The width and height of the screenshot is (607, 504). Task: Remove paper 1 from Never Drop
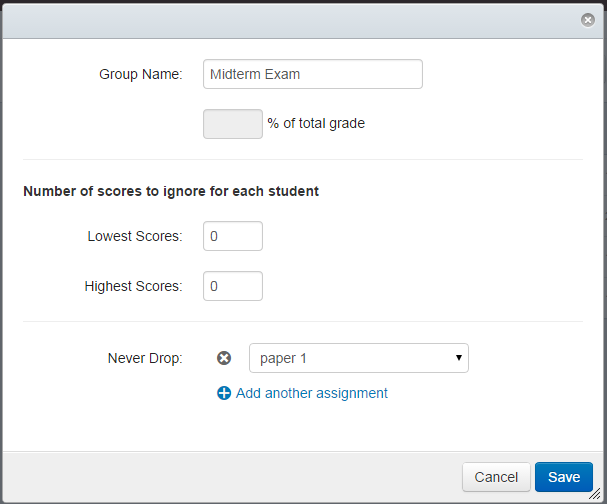[224, 358]
